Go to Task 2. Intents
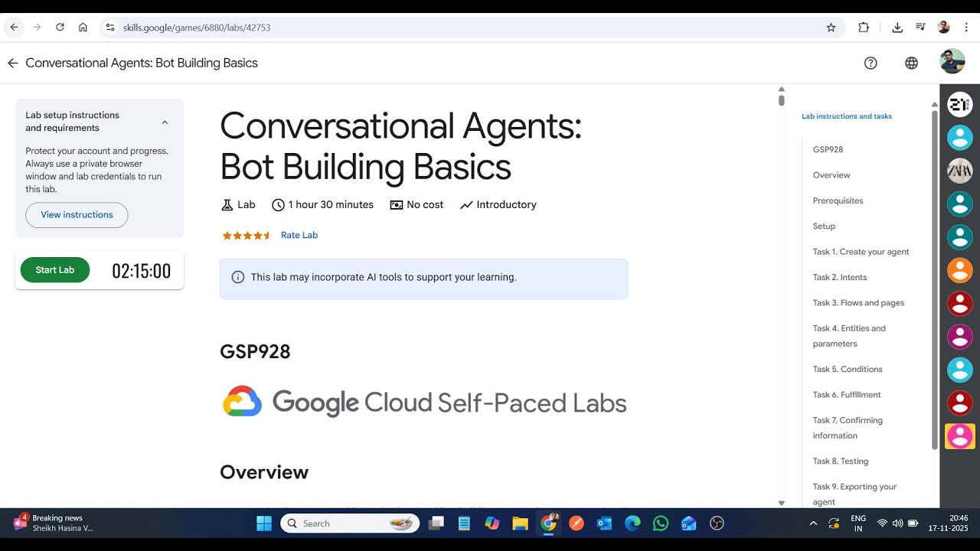This screenshot has width=980, height=551. (840, 277)
